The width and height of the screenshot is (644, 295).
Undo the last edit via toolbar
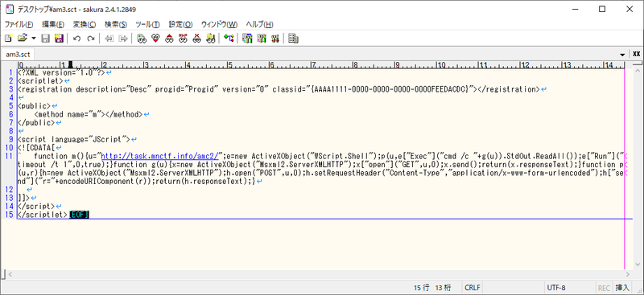tap(76, 39)
